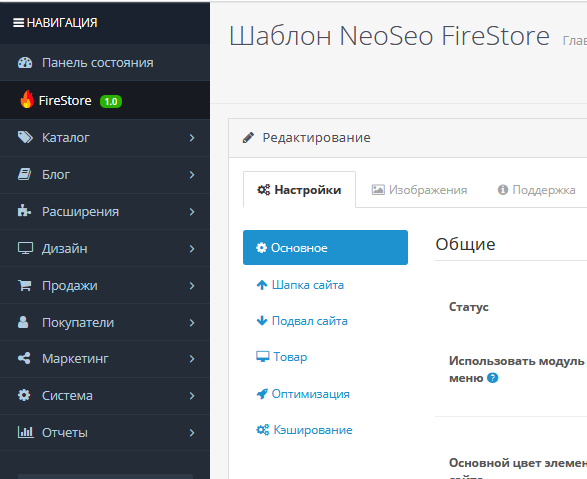The height and width of the screenshot is (479, 587).
Task: Click the Отчеты bar chart icon
Action: [x=25, y=432]
